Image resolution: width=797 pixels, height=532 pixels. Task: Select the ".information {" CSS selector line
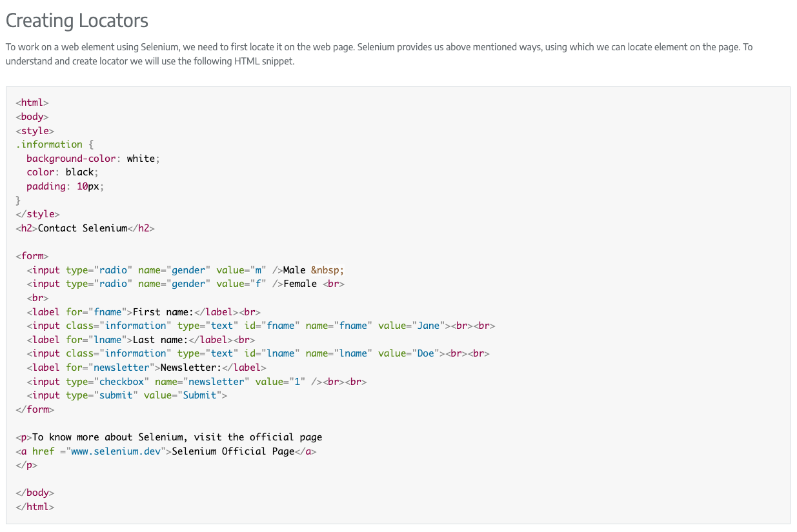click(55, 144)
